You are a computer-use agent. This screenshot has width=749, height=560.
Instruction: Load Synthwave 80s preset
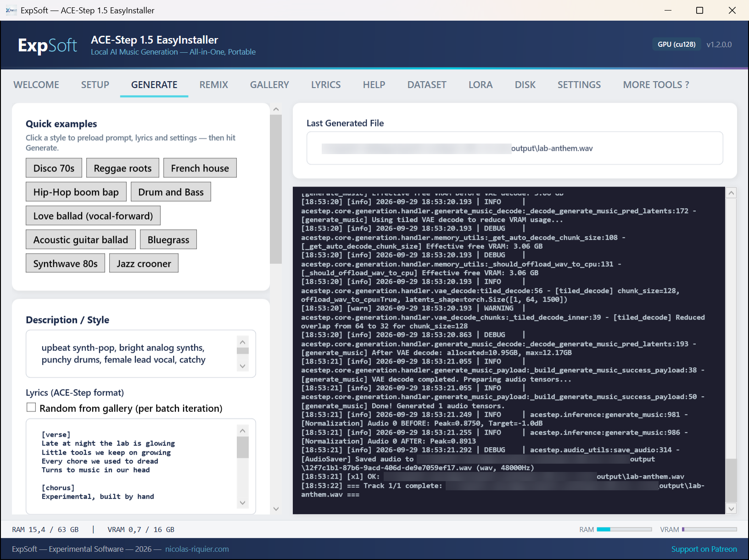[x=66, y=263]
